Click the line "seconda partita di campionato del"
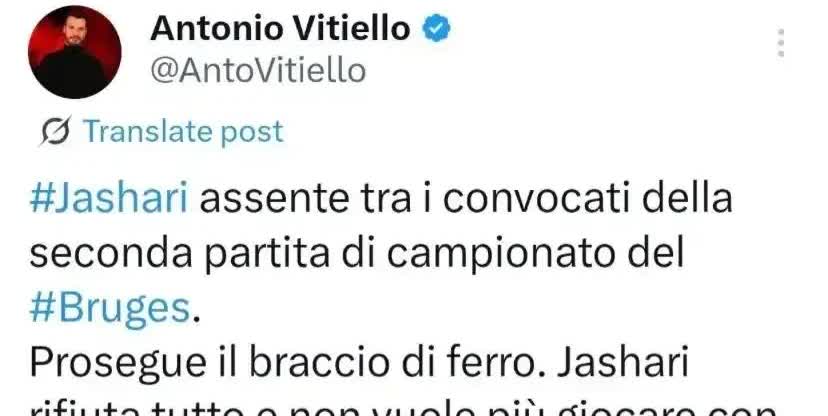The height and width of the screenshot is (416, 828). (356, 255)
